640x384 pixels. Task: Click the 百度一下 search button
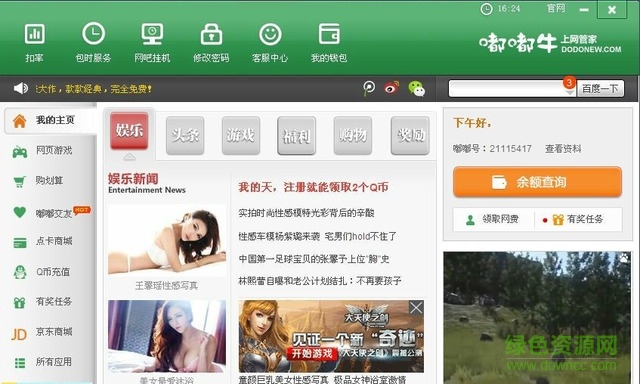click(600, 89)
